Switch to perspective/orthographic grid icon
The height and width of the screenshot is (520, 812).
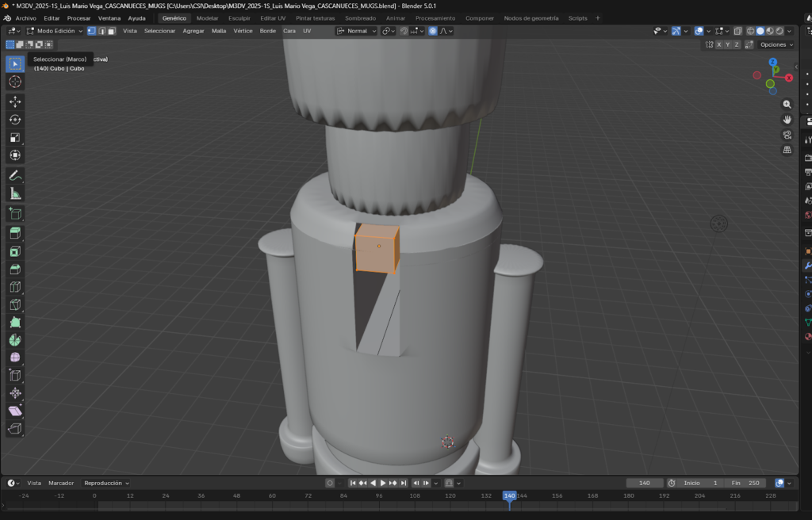pyautogui.click(x=787, y=150)
